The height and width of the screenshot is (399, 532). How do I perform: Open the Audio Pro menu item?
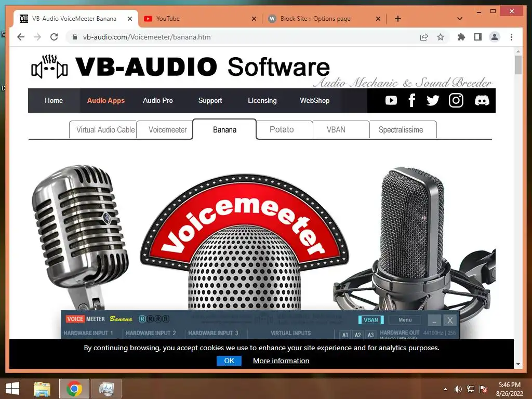[x=158, y=100]
